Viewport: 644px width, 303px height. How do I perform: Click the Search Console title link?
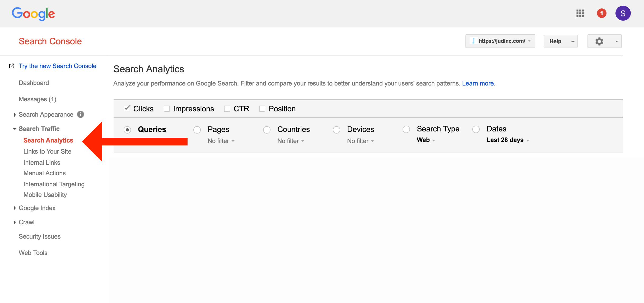(50, 41)
